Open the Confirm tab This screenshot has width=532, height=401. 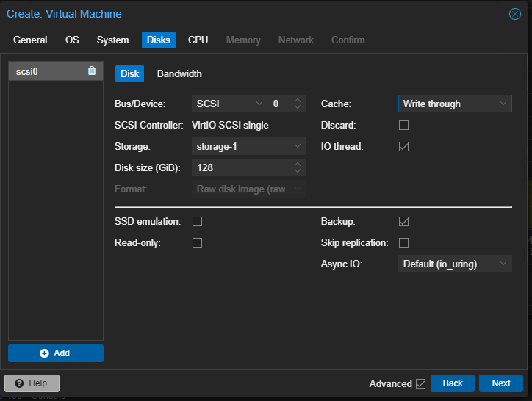348,40
